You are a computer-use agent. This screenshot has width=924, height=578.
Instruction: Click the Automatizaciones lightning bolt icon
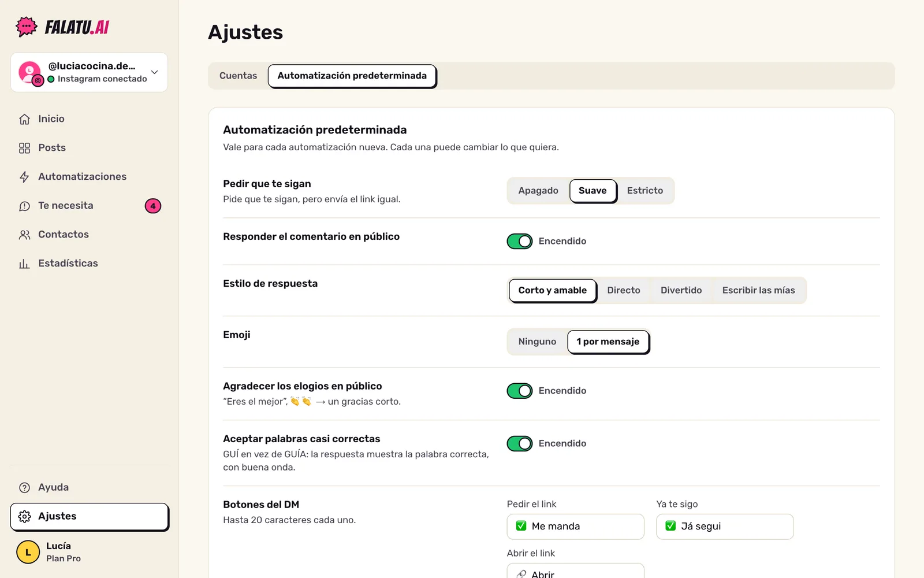[24, 177]
